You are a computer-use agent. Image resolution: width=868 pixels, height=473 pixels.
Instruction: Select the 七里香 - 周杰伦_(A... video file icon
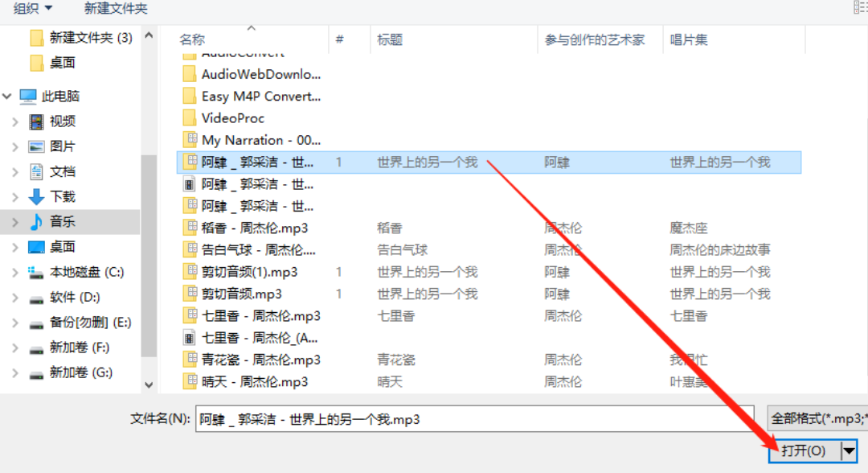190,337
